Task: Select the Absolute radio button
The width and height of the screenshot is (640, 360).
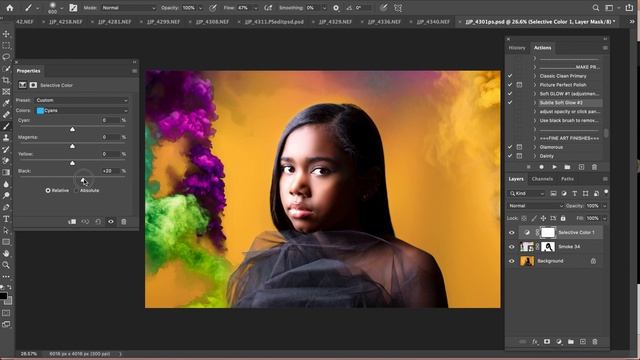Action: tap(76, 191)
